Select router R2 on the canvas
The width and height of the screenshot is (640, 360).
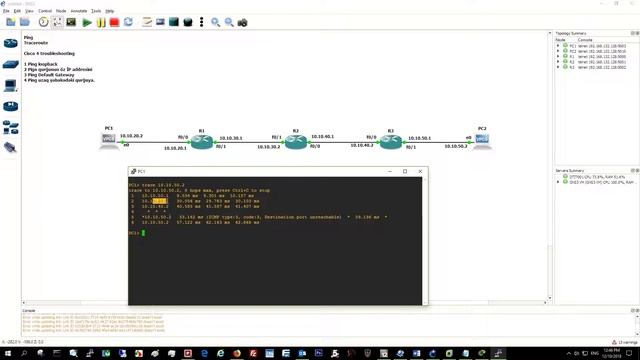click(296, 142)
